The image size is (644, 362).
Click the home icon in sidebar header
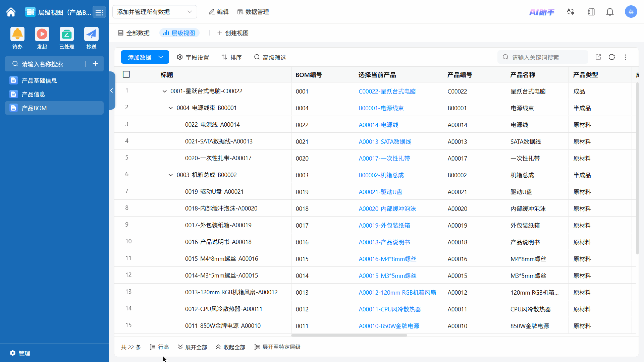tap(11, 12)
